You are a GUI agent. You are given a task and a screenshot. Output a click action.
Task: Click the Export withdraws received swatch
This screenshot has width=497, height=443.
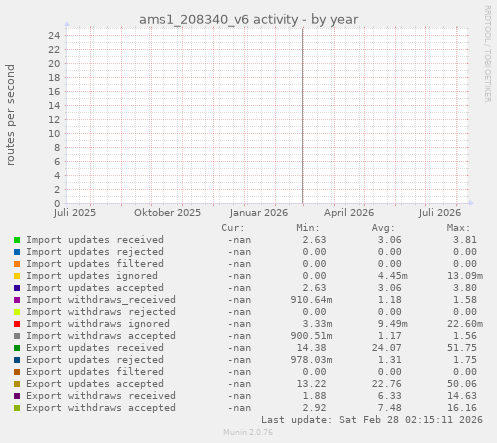tap(17, 396)
